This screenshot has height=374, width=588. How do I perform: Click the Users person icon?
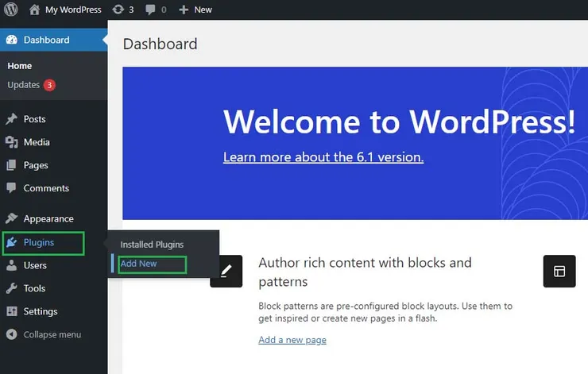click(12, 265)
